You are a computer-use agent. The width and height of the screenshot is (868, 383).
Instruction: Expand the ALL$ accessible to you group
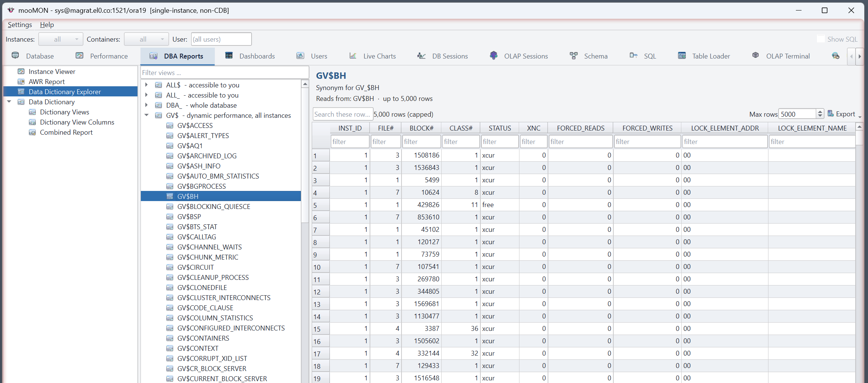tap(146, 85)
